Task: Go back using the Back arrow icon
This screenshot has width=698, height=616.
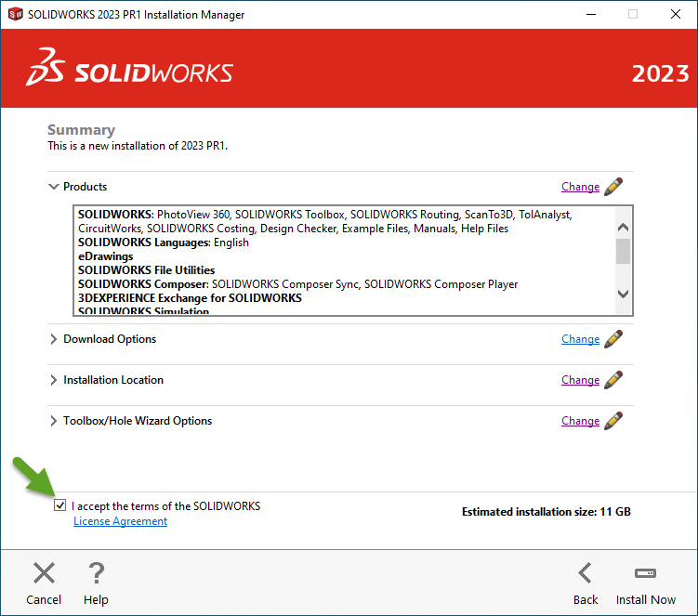Action: pos(586,573)
